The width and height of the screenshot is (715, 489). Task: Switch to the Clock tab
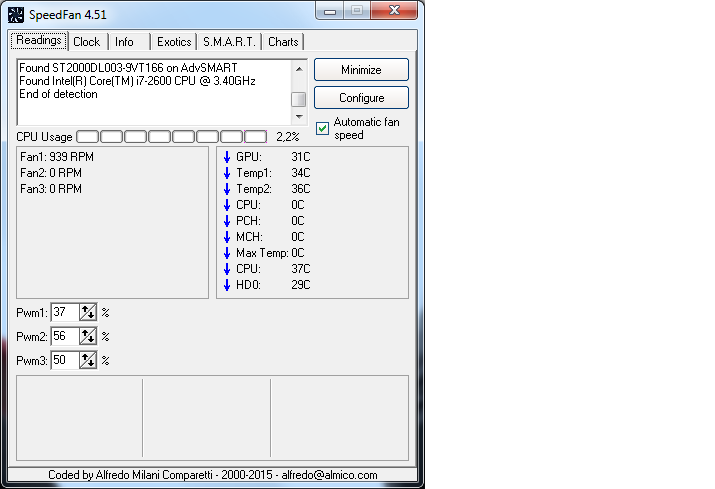(x=87, y=42)
